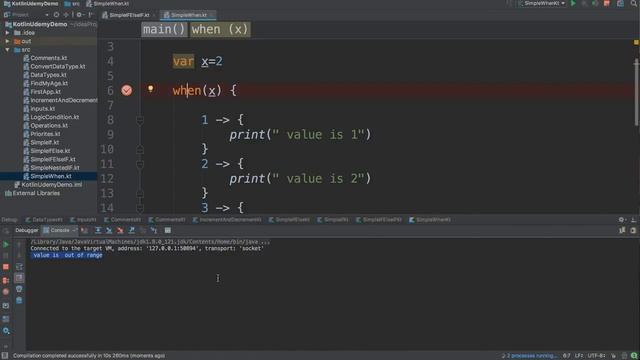Open IncrementAndDecrementKt debug session tab
The width and height of the screenshot is (640, 360).
[x=227, y=220]
